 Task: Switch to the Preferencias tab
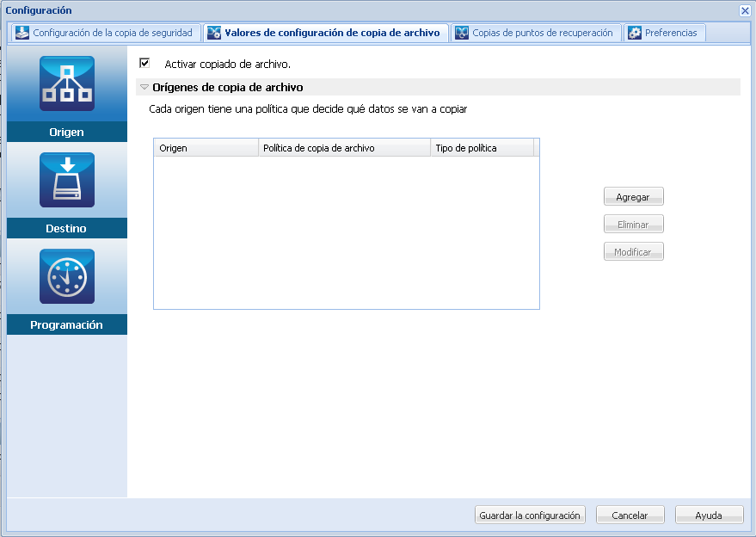(x=671, y=32)
